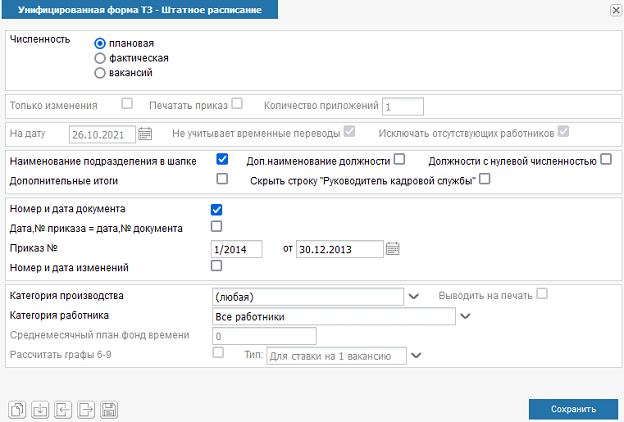Toggle Не учитывает временные переводы checkbox
This screenshot has height=422, width=624.
[349, 132]
